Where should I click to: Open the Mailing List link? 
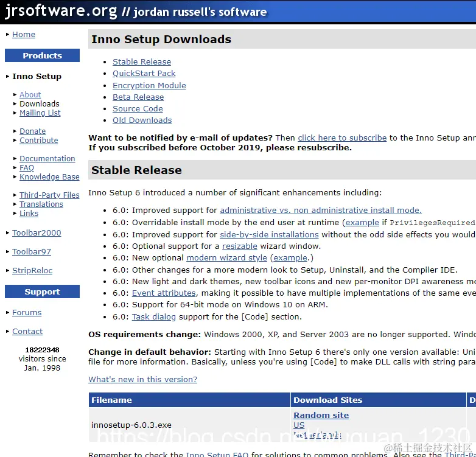point(40,113)
